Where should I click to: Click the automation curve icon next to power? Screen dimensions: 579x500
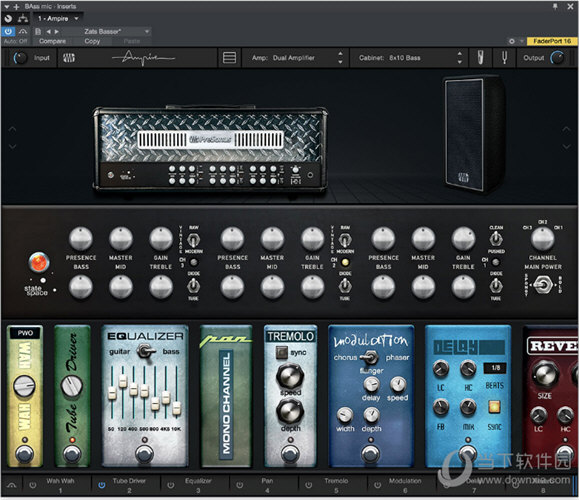[23, 31]
